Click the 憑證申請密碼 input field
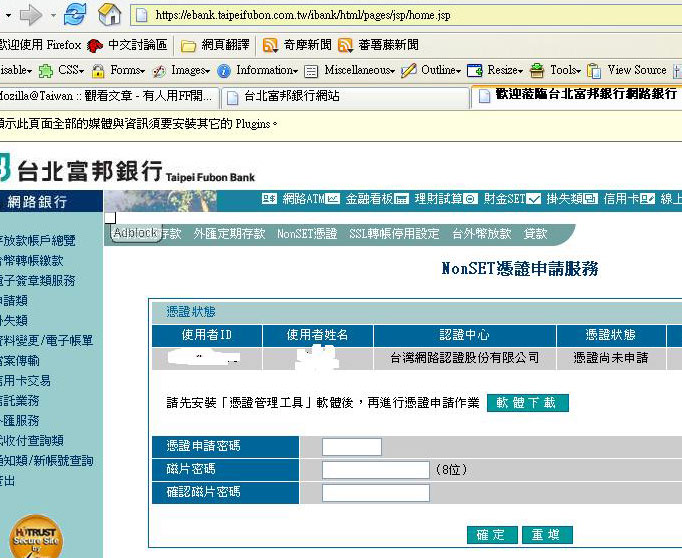The image size is (682, 558). (x=352, y=447)
